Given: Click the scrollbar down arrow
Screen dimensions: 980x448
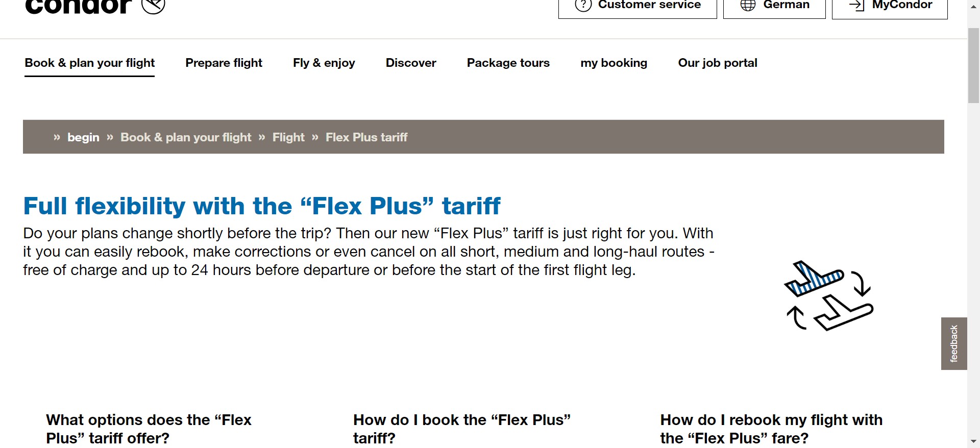Looking at the screenshot, I should click(973, 441).
